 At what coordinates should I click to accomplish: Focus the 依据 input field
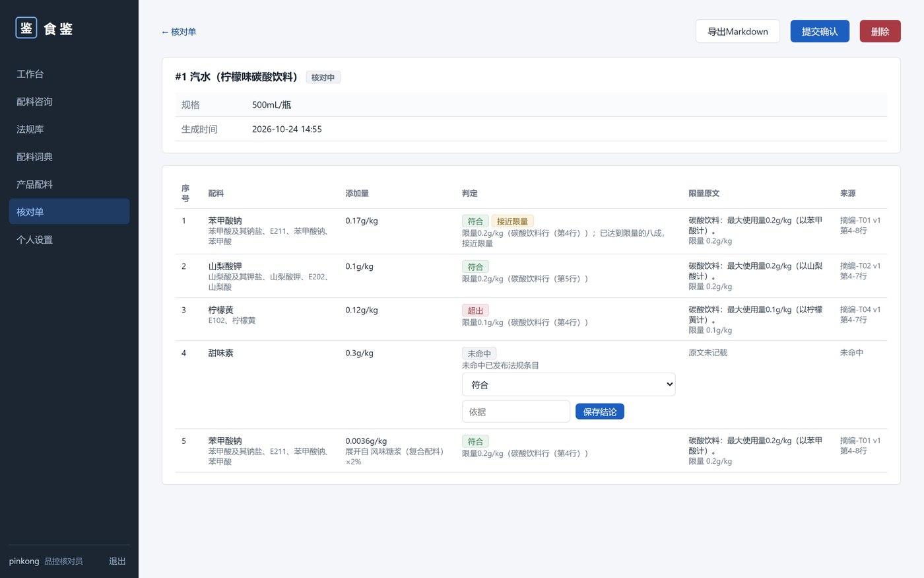coord(516,412)
